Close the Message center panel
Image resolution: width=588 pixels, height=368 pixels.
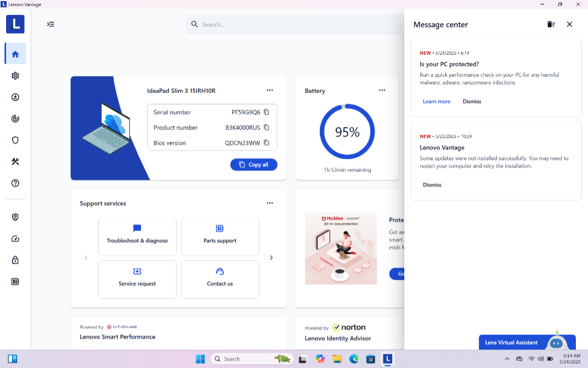tap(570, 24)
